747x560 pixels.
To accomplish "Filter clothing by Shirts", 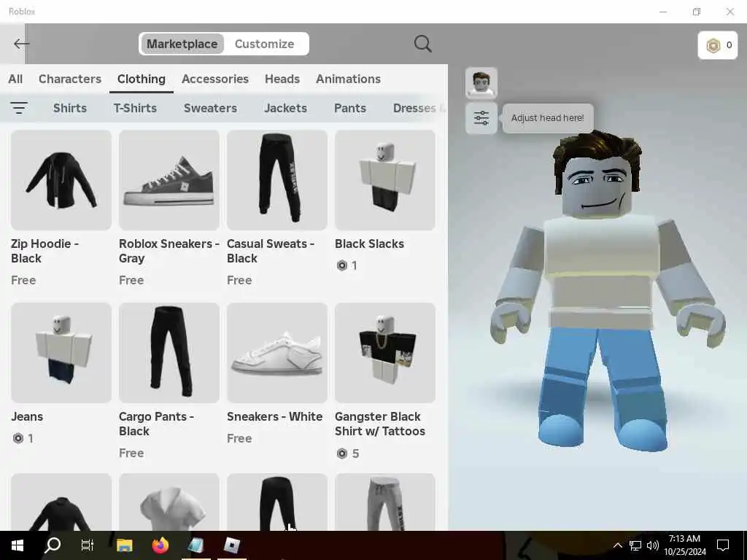I will (70, 108).
